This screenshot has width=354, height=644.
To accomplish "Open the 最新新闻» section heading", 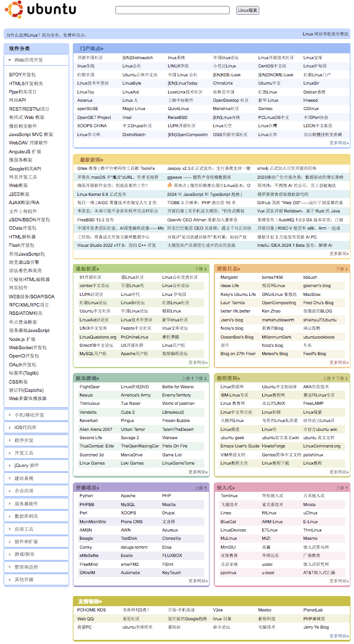I will [92, 159].
